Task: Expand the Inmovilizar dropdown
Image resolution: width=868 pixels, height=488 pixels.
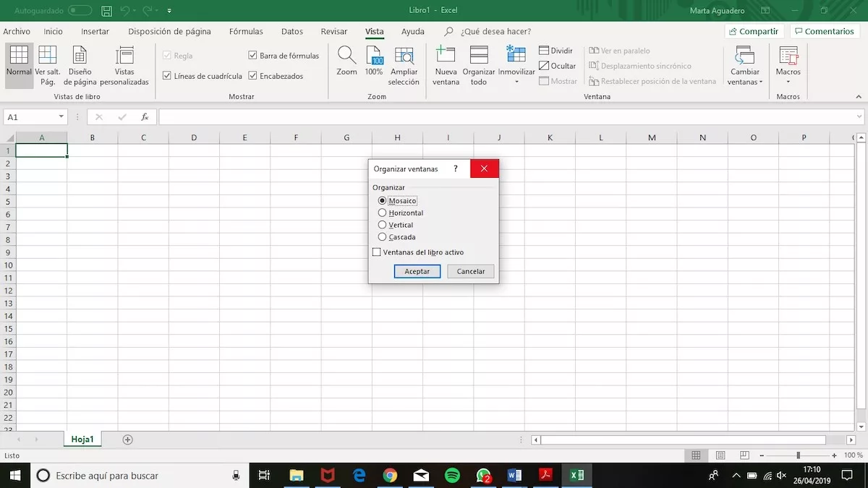Action: click(x=516, y=82)
